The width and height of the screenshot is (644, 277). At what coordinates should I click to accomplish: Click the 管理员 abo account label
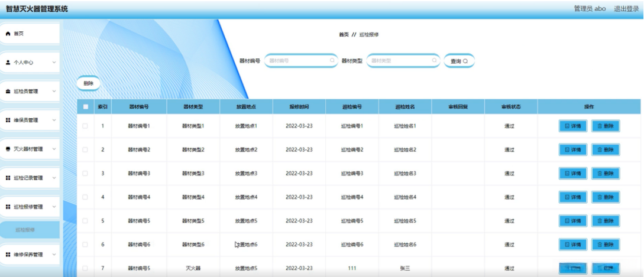click(590, 9)
